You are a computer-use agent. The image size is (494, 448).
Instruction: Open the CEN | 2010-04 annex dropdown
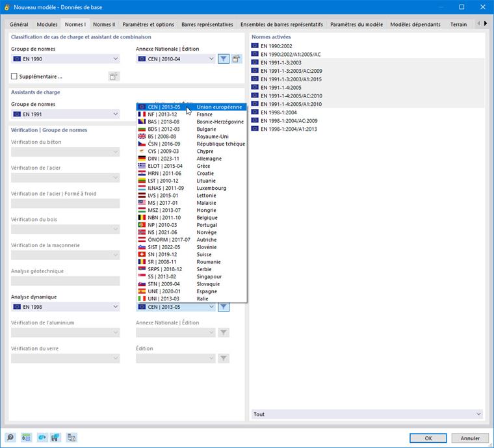175,59
